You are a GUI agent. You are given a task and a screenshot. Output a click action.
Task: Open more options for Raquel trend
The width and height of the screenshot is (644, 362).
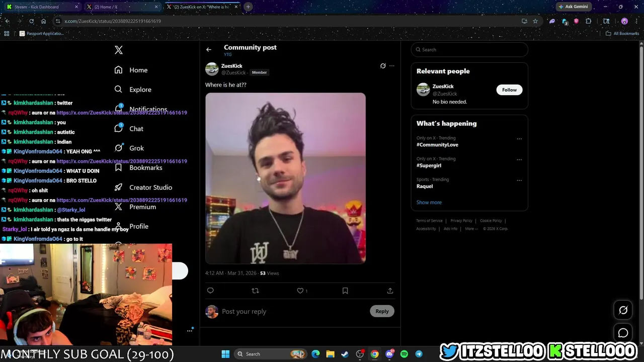coord(519,180)
